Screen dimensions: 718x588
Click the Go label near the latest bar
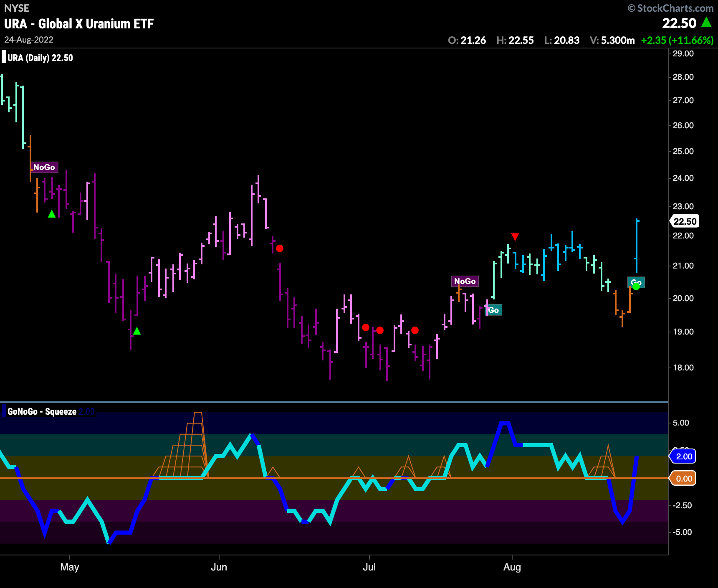point(636,282)
